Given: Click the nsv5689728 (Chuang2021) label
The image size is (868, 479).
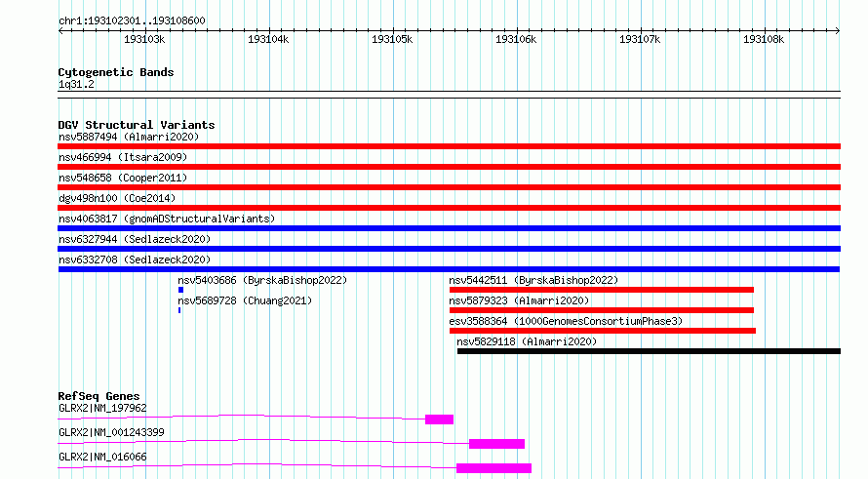Looking at the screenshot, I should point(245,300).
